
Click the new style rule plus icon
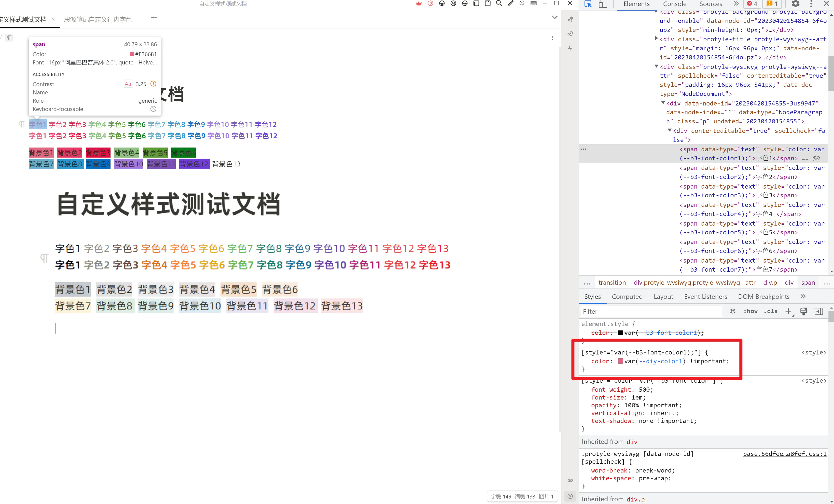[x=788, y=311]
